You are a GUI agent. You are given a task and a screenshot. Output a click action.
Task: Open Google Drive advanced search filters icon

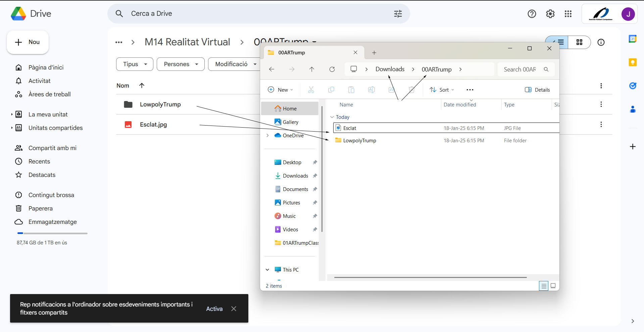tap(398, 14)
